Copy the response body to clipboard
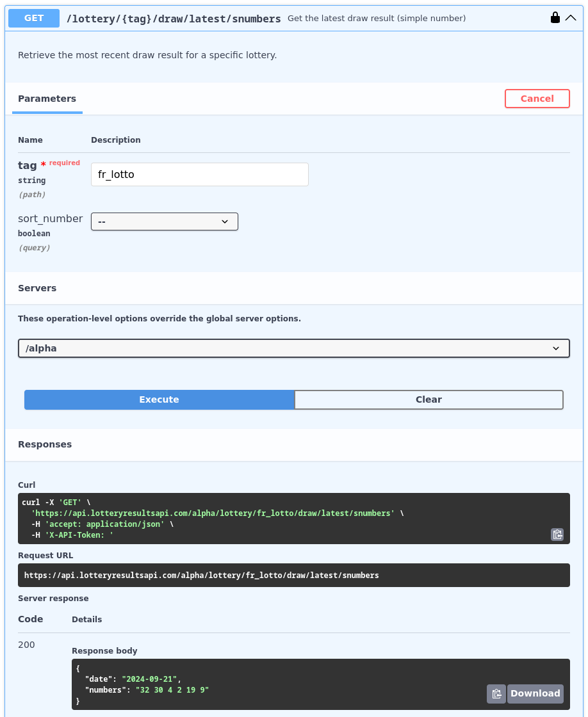588x717 pixels. click(496, 693)
